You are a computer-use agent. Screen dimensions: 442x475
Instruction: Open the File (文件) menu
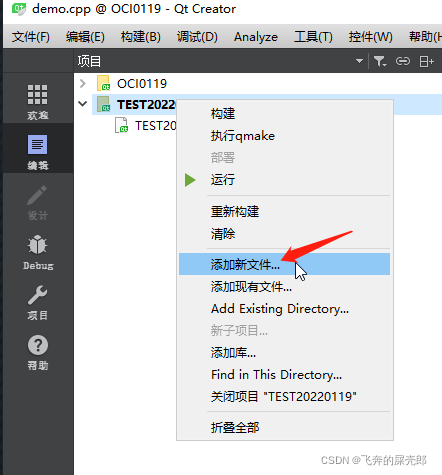31,37
